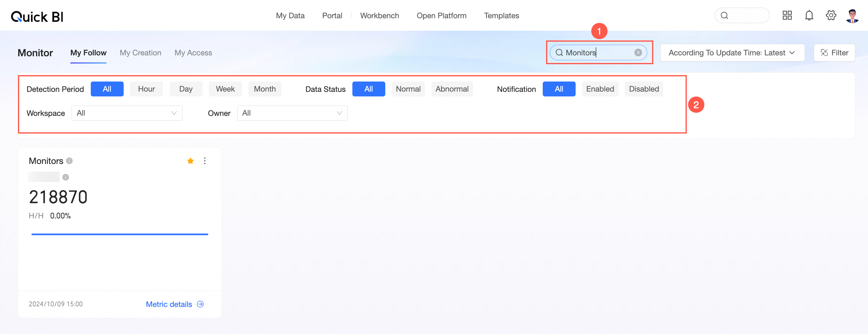The width and height of the screenshot is (868, 334).
Task: Click info icon next to Monitors title
Action: point(69,161)
